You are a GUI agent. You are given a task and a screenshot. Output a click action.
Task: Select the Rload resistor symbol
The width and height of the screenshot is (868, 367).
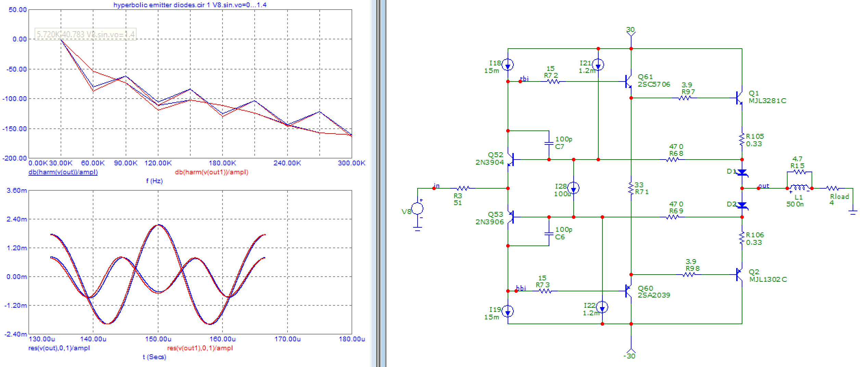[832, 188]
